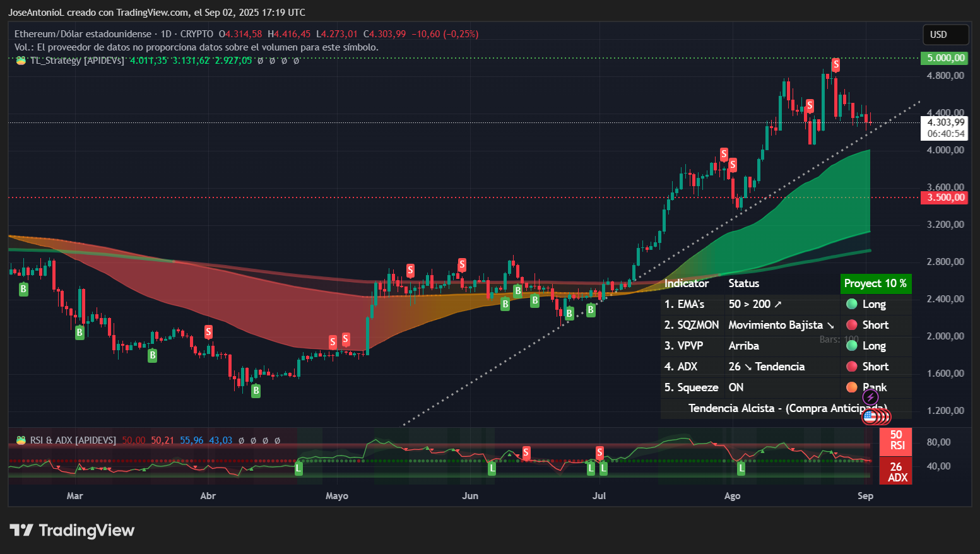Select the Status column header
This screenshot has width=980, height=554.
click(744, 283)
